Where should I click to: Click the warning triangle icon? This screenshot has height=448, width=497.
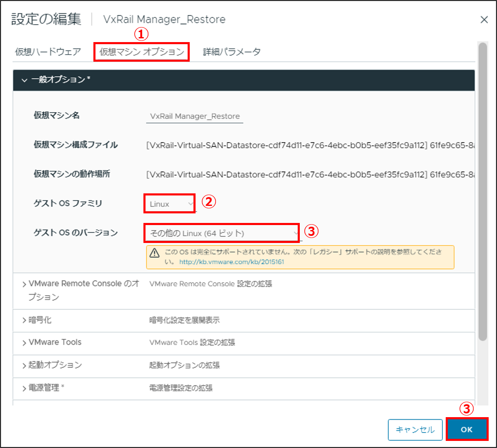(154, 253)
